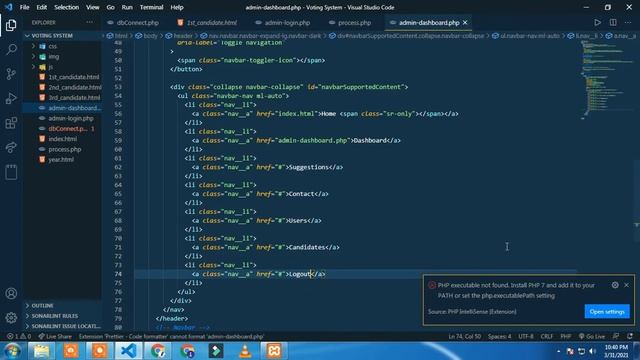Expand the js folder
The image size is (640, 360).
pyautogui.click(x=33, y=67)
